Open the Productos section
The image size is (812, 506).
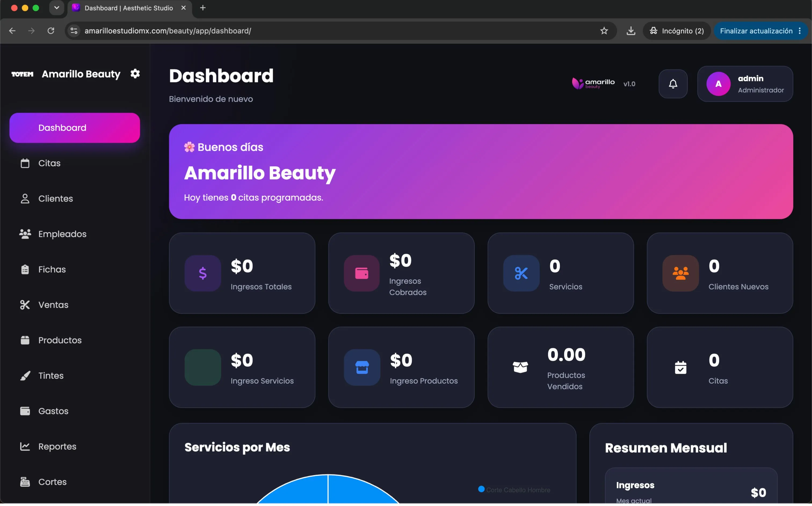click(75, 340)
